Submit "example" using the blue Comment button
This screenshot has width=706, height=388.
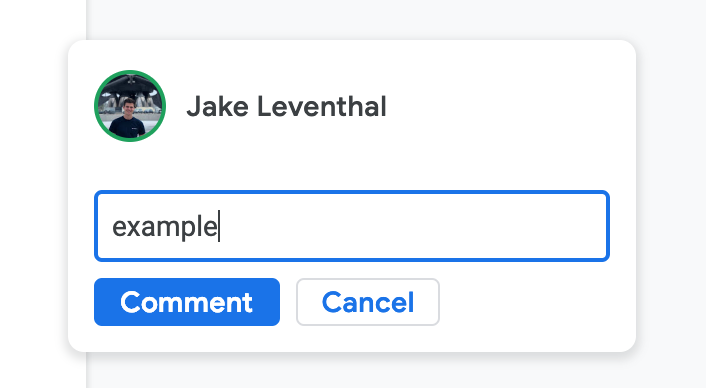pyautogui.click(x=187, y=302)
